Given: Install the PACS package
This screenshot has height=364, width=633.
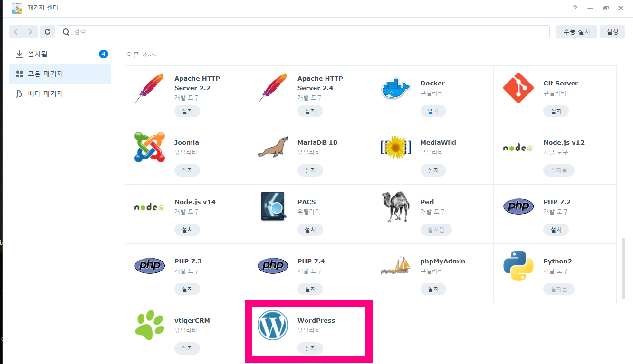Looking at the screenshot, I should pos(310,230).
